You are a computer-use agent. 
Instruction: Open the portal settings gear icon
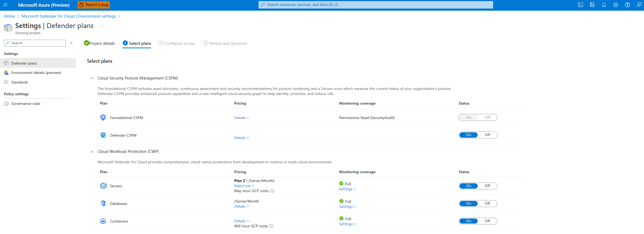click(615, 5)
